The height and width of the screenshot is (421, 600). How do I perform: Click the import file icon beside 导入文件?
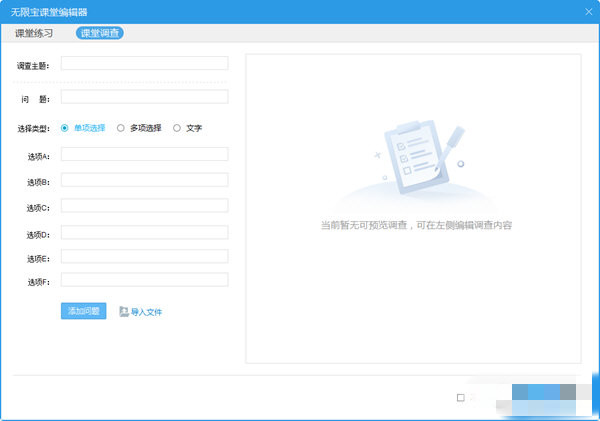click(x=124, y=312)
